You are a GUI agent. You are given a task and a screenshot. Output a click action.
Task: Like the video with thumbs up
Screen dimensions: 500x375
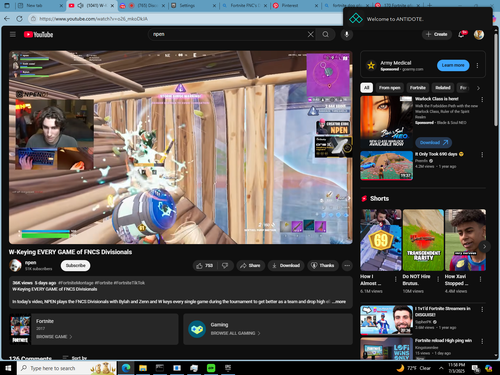point(205,265)
